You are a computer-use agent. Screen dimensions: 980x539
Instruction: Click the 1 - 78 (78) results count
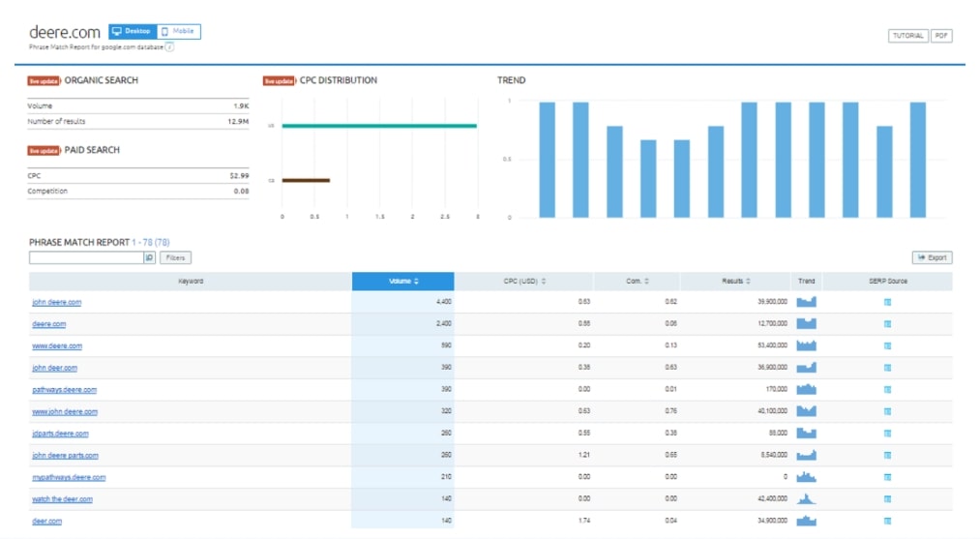151,243
